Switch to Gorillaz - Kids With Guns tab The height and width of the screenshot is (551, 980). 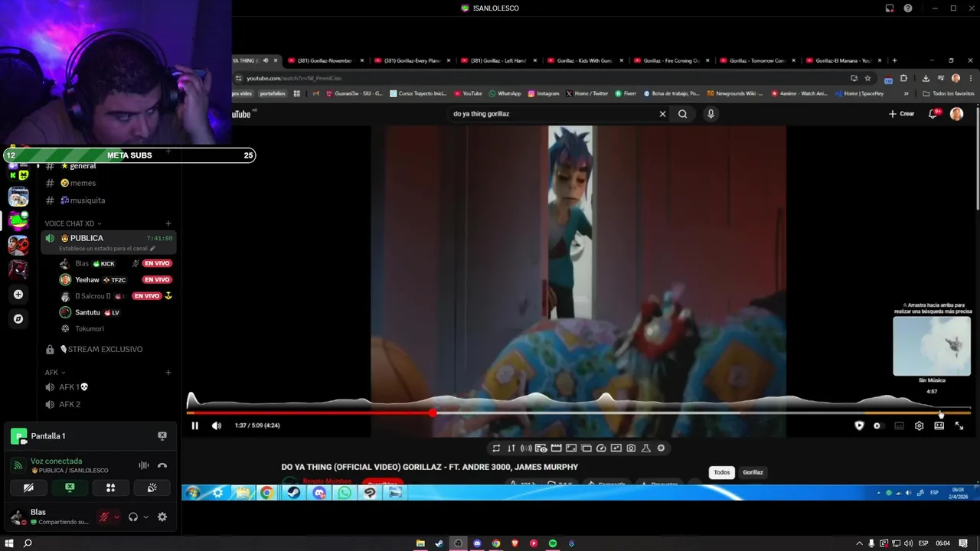coord(586,60)
